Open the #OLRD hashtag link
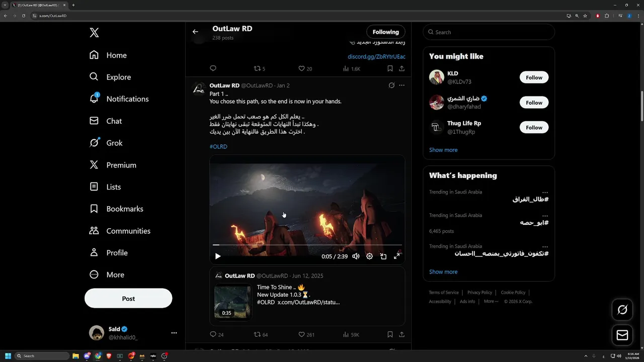Image resolution: width=644 pixels, height=362 pixels. 218,147
